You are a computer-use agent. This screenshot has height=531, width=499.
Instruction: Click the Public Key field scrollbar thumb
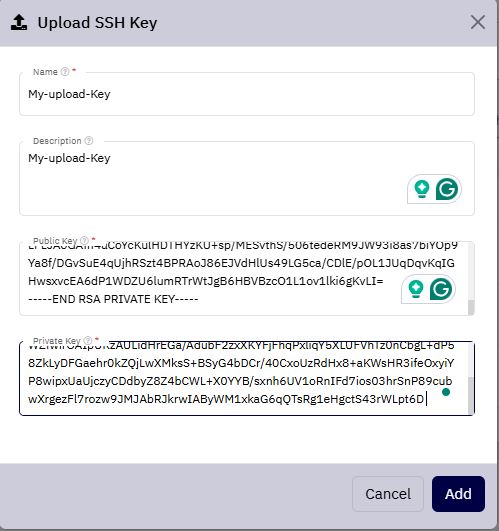point(471,307)
